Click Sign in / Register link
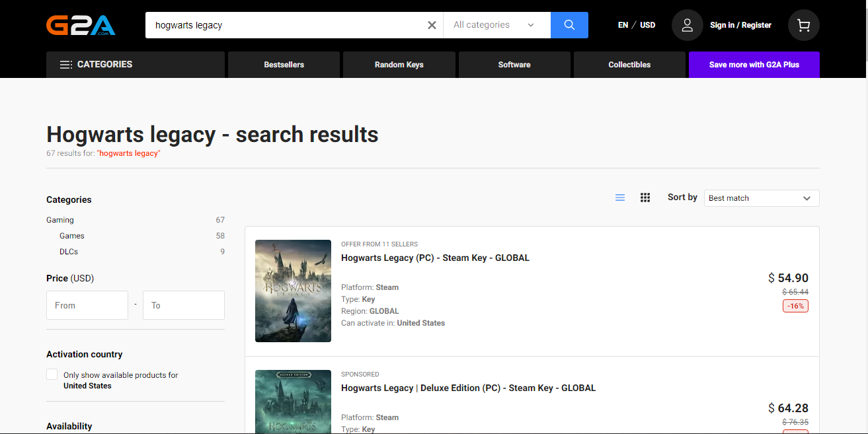The height and width of the screenshot is (434, 868). (740, 25)
